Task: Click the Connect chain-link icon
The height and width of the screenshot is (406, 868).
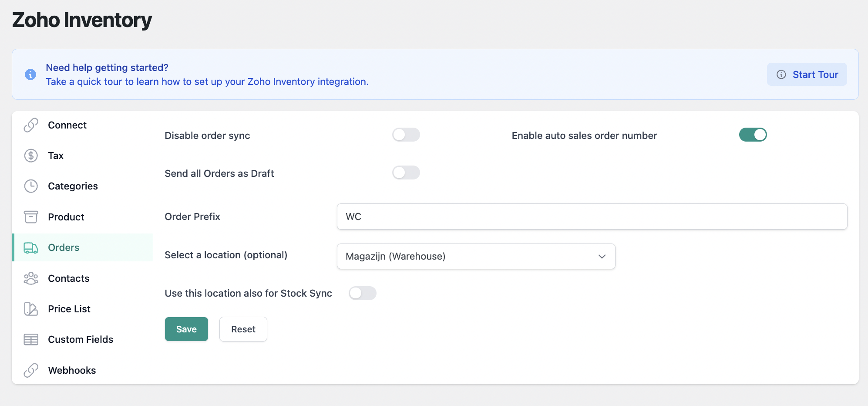Action: [31, 125]
